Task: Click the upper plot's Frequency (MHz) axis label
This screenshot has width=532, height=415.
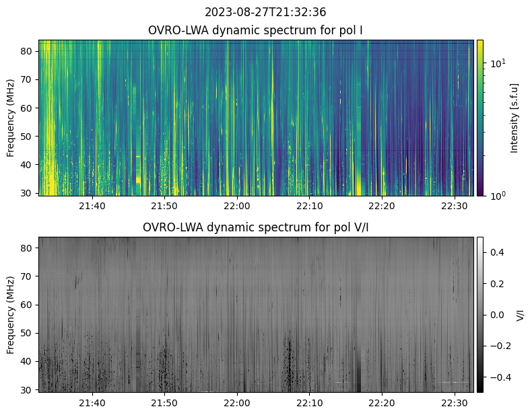Action: pyautogui.click(x=11, y=118)
